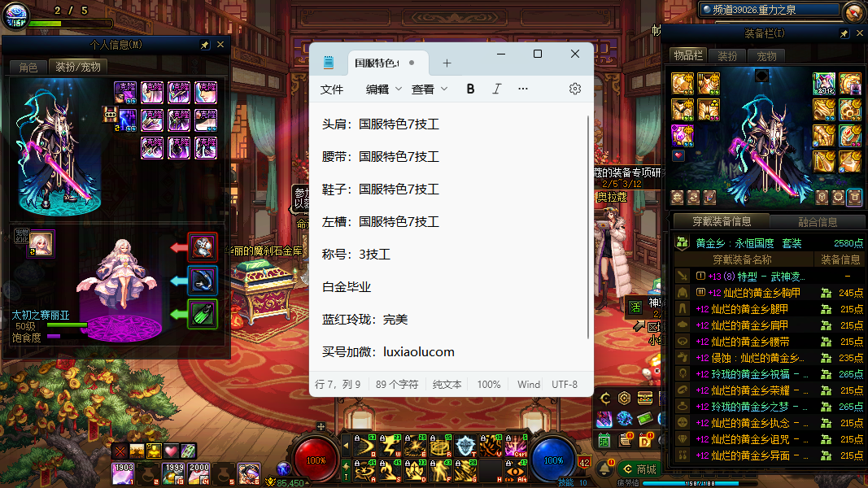Image resolution: width=868 pixels, height=488 pixels.
Task: Click the red pet equipment slot icon
Action: click(202, 246)
